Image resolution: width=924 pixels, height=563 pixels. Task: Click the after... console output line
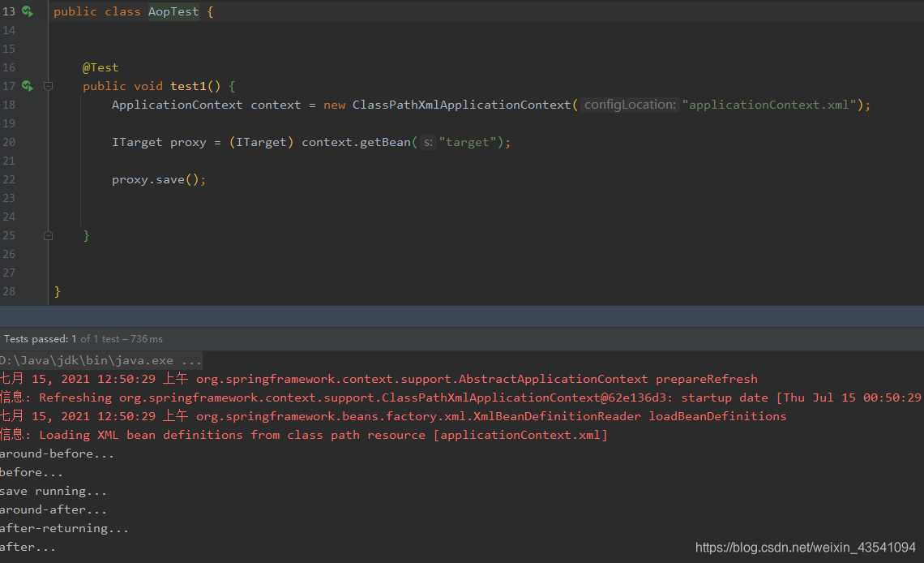(28, 547)
